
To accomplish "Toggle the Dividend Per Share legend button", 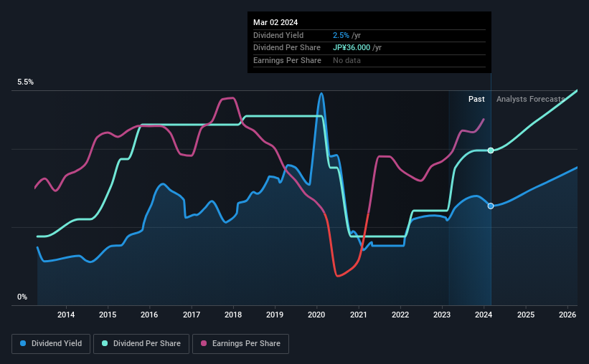I will click(141, 344).
